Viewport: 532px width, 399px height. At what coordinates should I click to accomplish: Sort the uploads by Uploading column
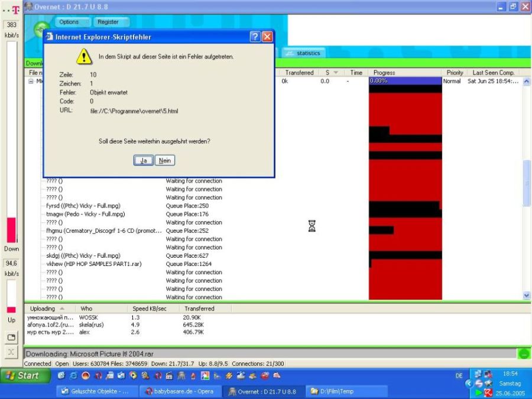[x=50, y=309]
